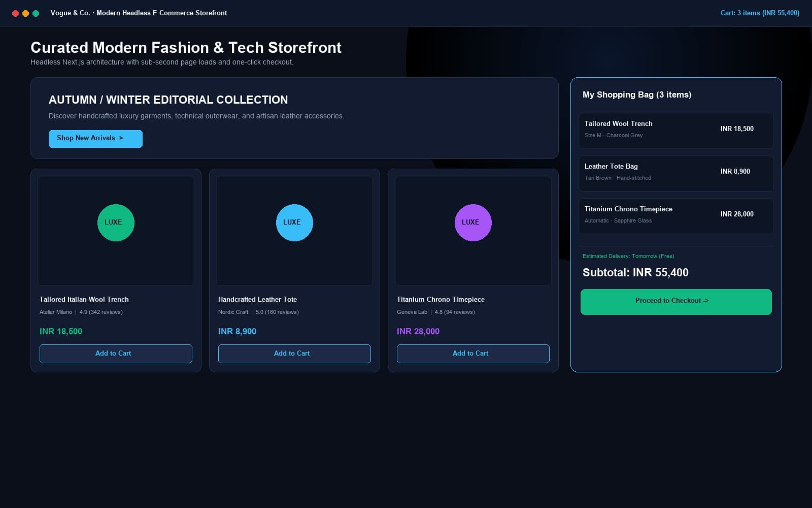Click INR 18,500 price in shopping bag
The image size is (812, 508).
737,129
